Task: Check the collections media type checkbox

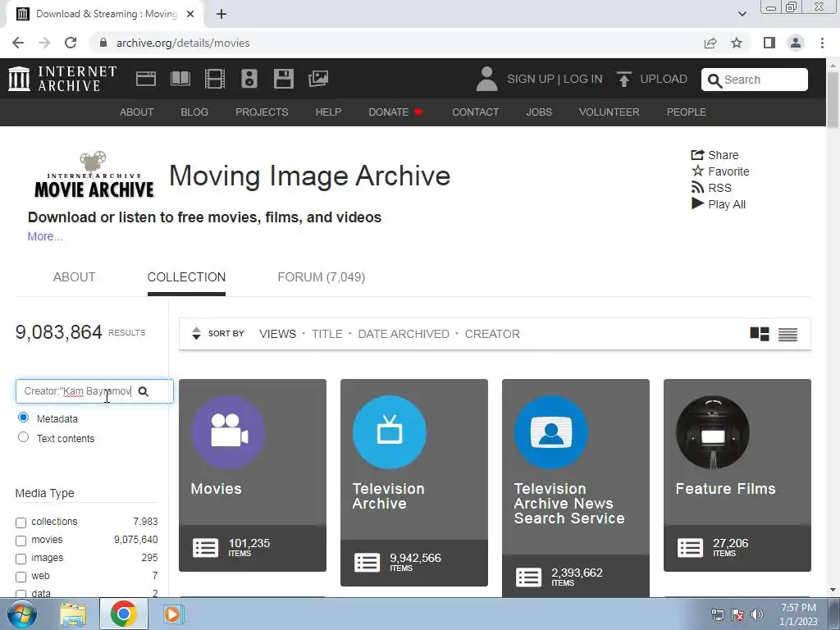Action: tap(21, 523)
